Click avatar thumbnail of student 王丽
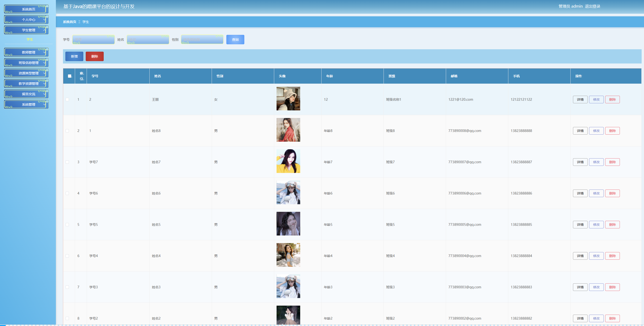 coord(288,99)
